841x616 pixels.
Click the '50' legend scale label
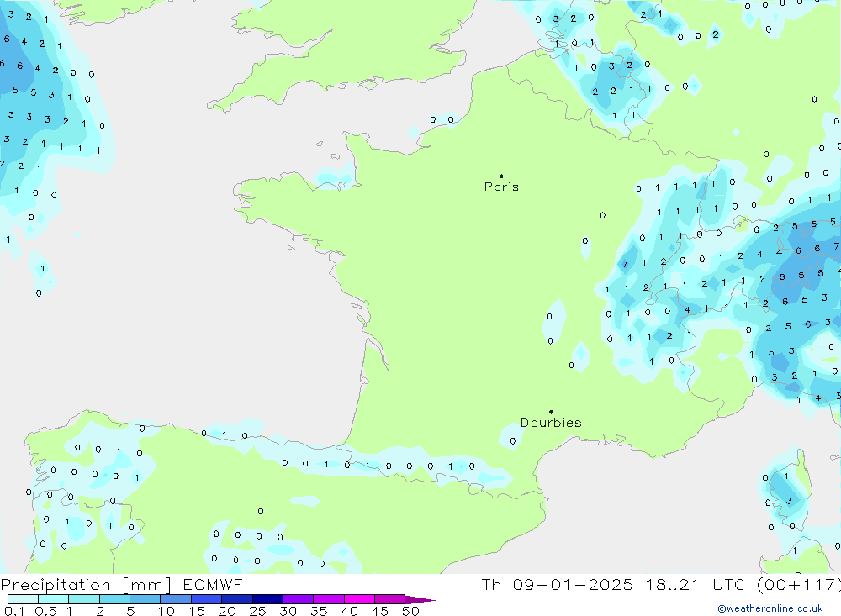[x=410, y=611]
